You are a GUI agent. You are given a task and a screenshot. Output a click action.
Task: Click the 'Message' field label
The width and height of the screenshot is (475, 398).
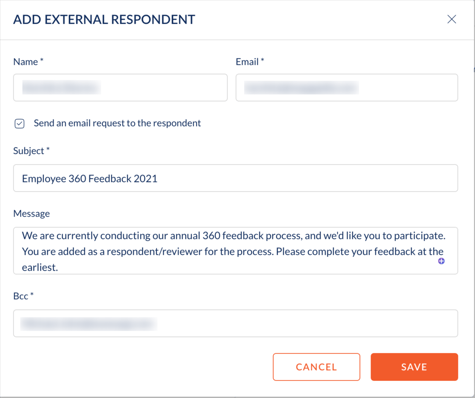coord(32,214)
